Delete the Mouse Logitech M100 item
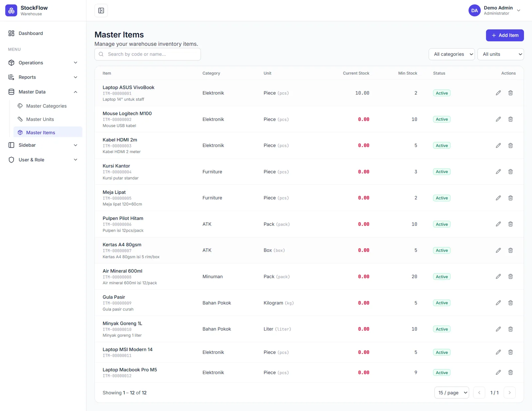 click(510, 119)
